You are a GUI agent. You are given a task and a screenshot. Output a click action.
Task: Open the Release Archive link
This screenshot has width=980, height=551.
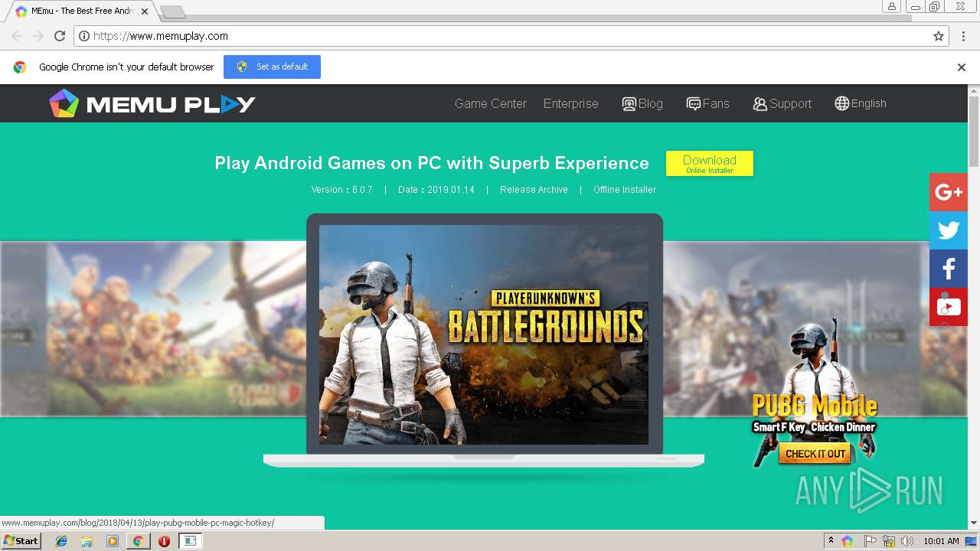click(534, 190)
